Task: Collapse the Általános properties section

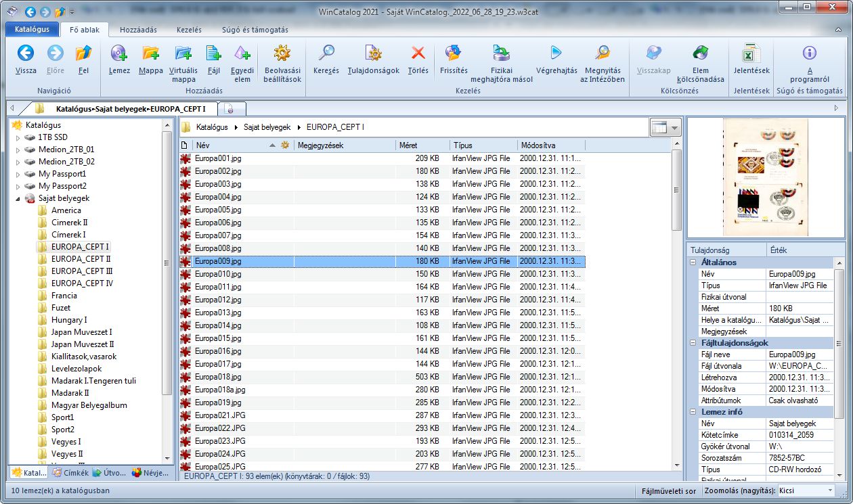Action: [x=693, y=262]
